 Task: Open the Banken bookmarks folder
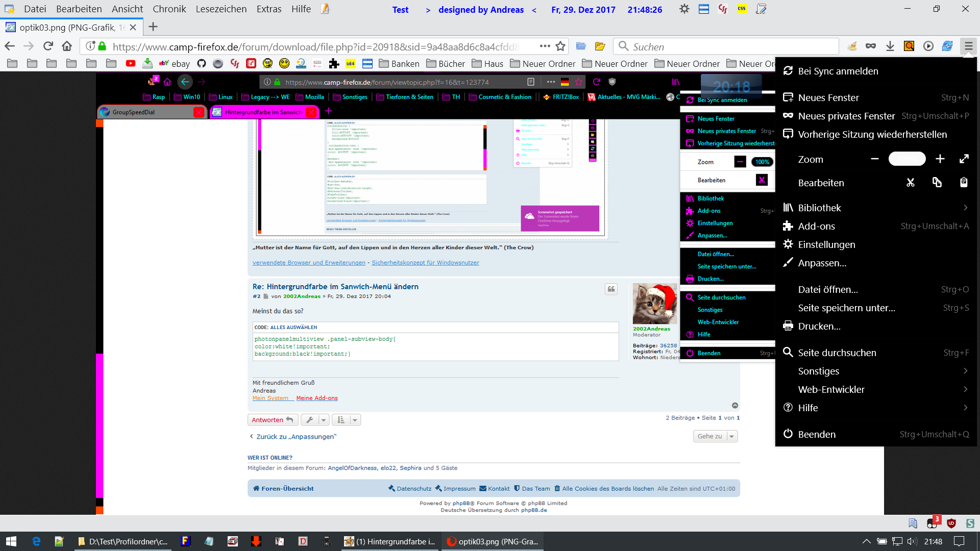click(x=399, y=64)
